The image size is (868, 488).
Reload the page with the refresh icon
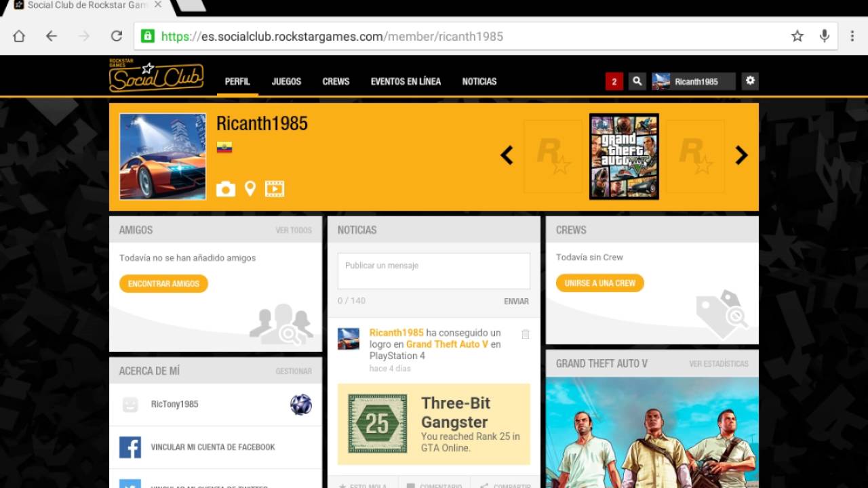click(x=117, y=36)
